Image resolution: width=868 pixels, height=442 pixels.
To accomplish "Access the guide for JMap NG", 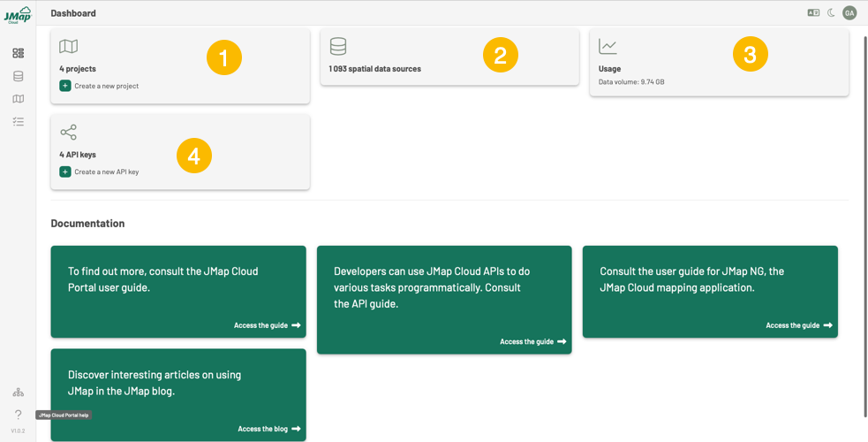I will pos(798,325).
